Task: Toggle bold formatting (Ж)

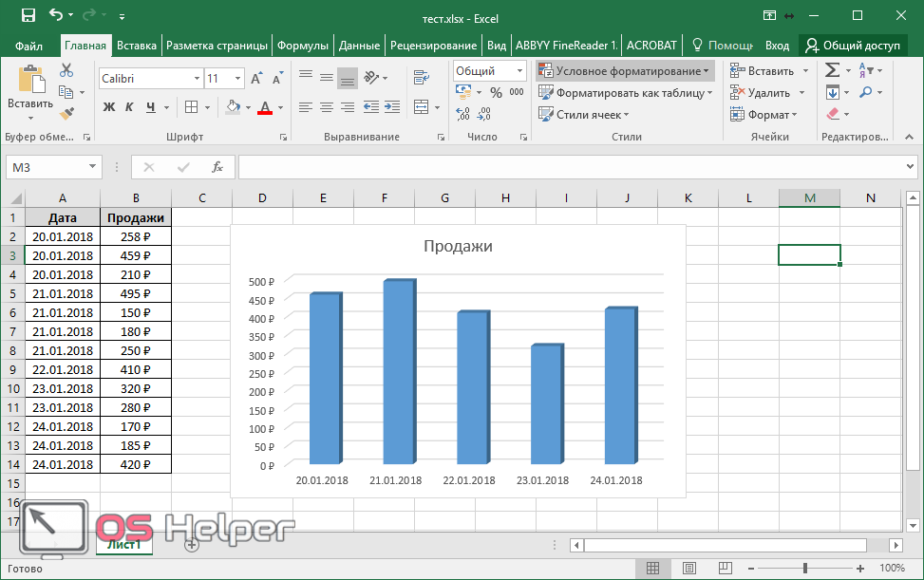Action: click(x=108, y=107)
